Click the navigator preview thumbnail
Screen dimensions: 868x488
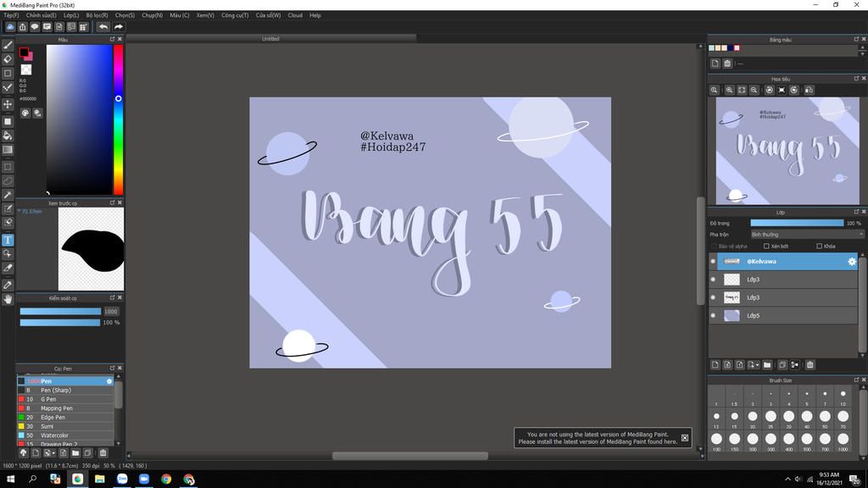pos(787,151)
